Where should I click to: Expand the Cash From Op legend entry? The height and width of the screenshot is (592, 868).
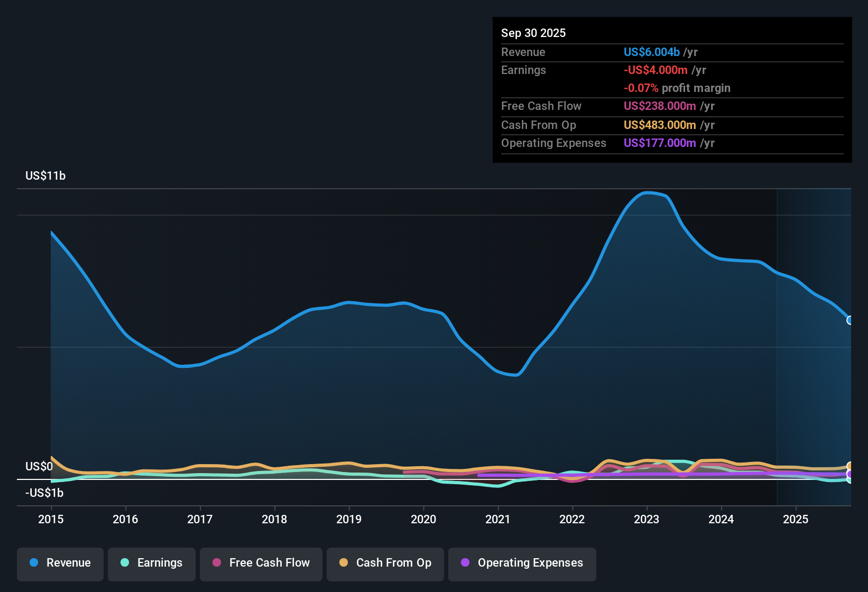tap(385, 563)
